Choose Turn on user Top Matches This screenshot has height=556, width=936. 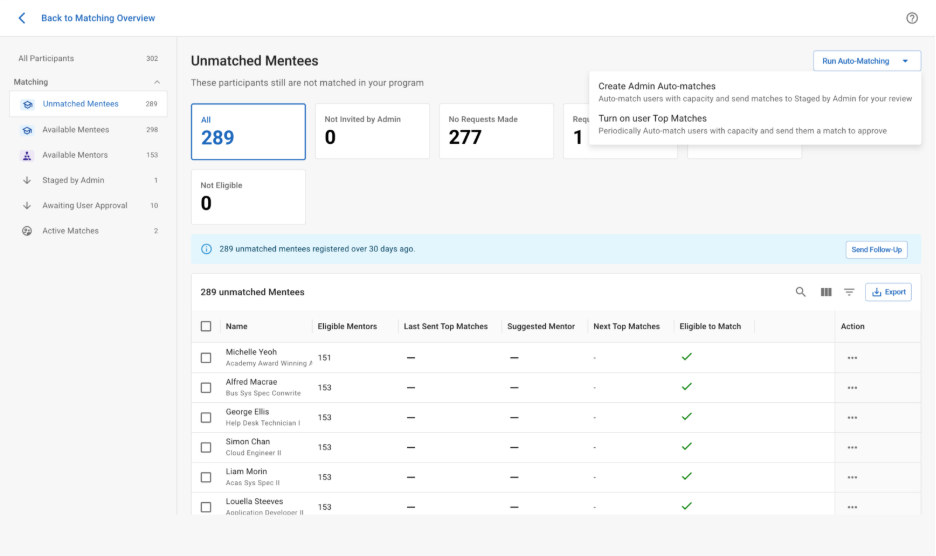(x=652, y=119)
